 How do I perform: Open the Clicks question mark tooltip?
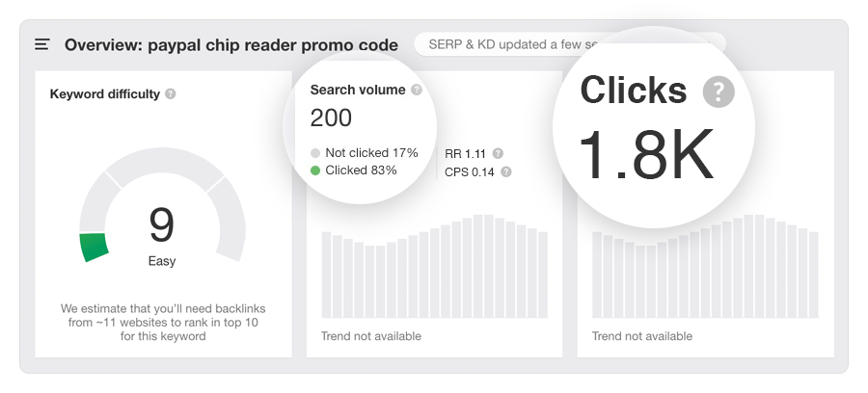click(719, 92)
